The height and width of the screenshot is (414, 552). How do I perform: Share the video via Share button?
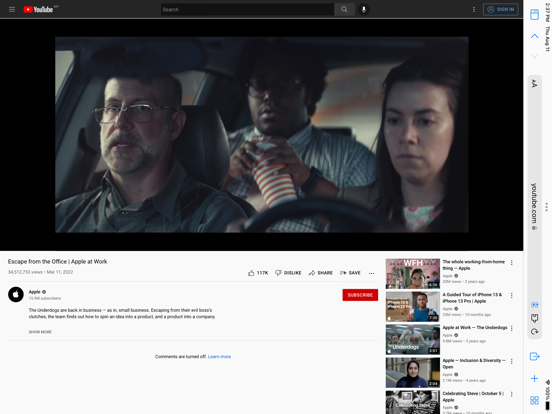320,273
